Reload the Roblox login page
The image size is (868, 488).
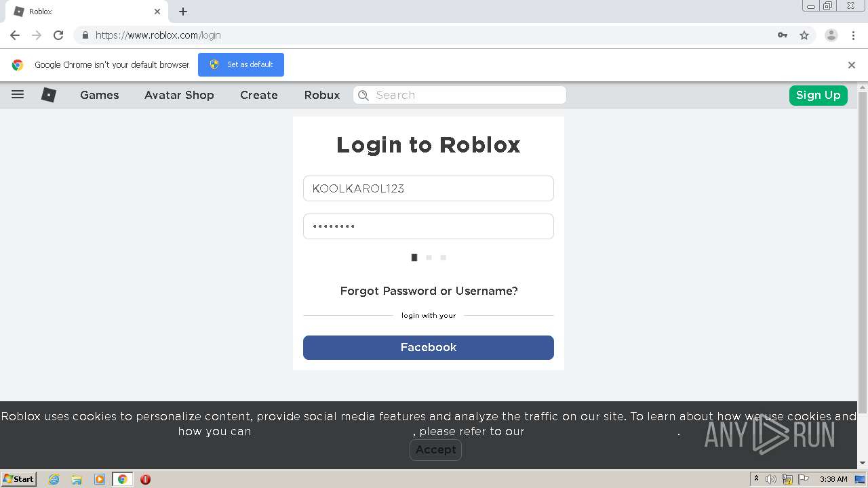pyautogui.click(x=58, y=35)
